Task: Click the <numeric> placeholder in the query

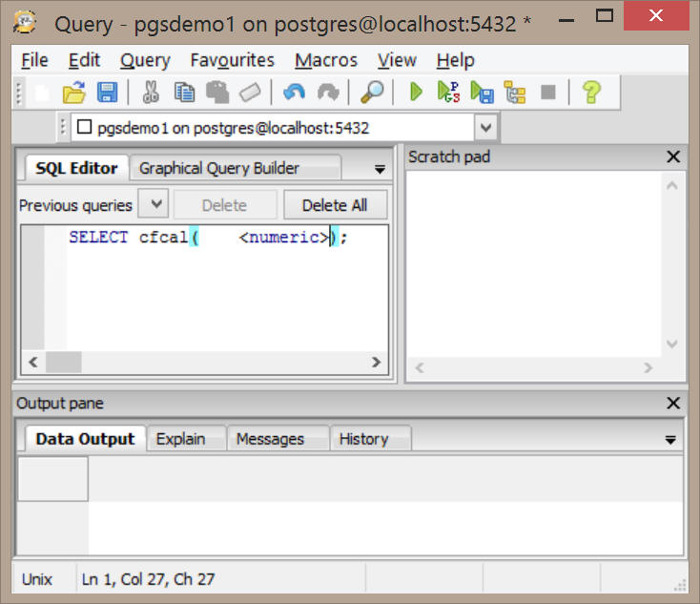Action: 283,237
